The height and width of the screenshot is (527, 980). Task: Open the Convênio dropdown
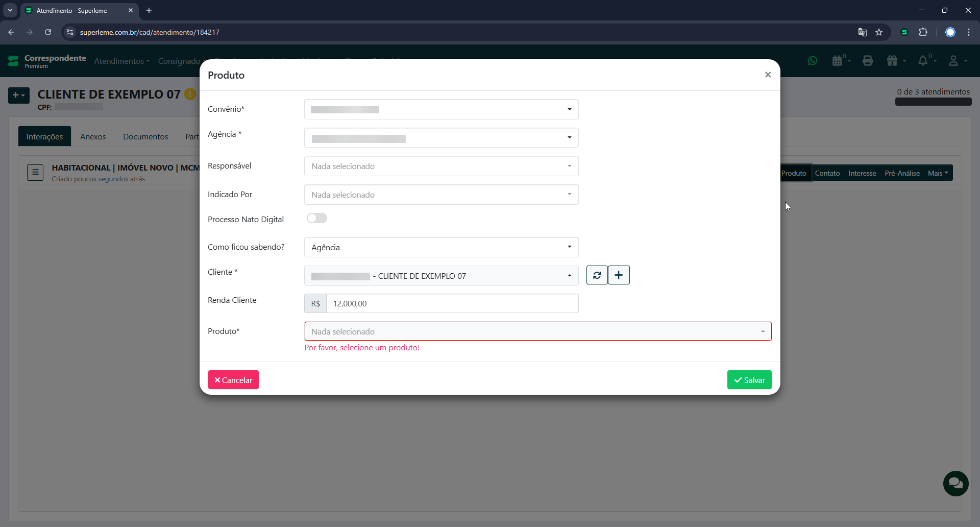(x=441, y=109)
